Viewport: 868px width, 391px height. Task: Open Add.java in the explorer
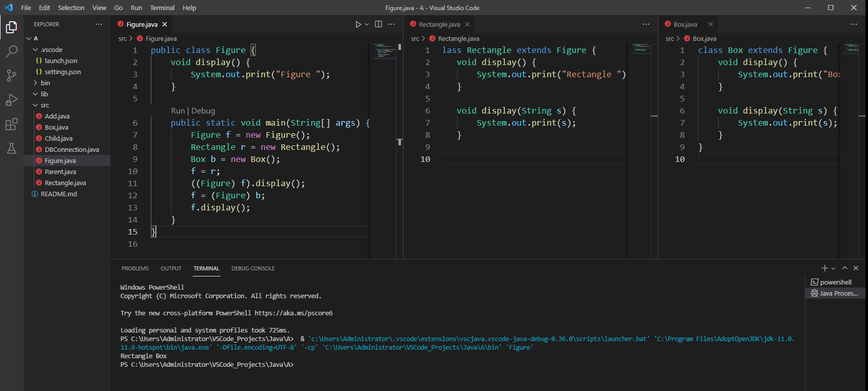(67, 116)
